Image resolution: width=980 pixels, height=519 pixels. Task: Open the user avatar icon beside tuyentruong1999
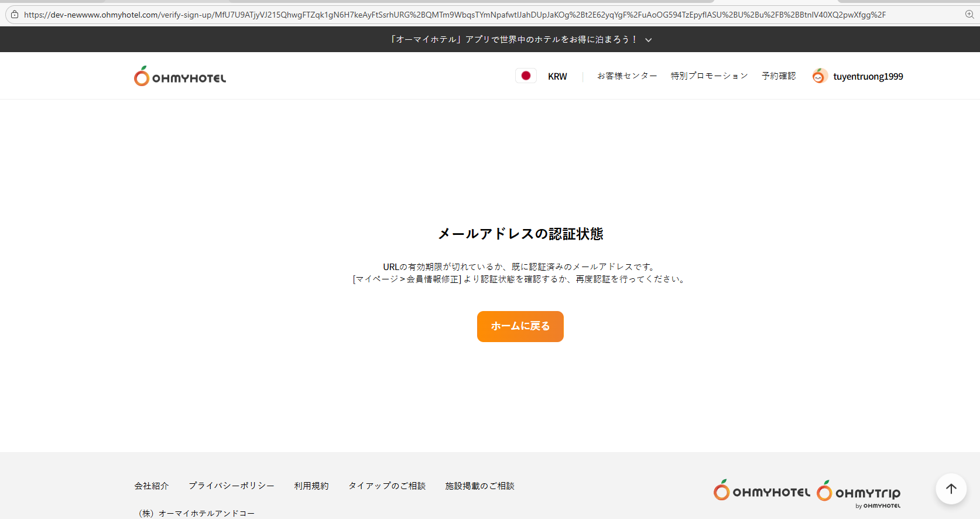pyautogui.click(x=820, y=76)
